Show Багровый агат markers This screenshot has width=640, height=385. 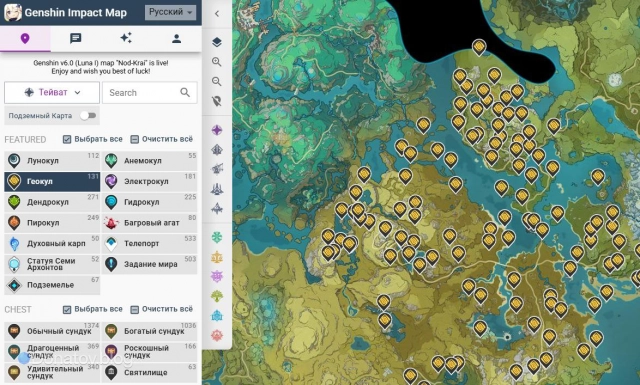[x=149, y=223]
